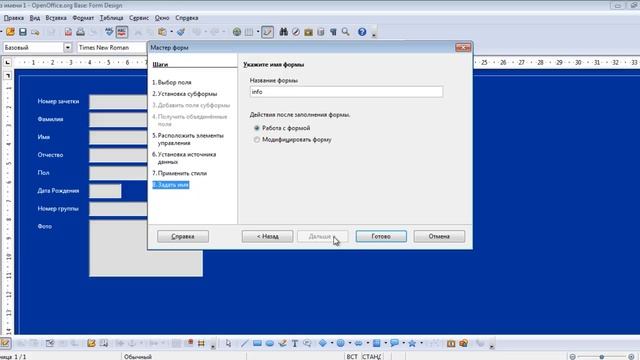Viewport: 640px width, 360px height.
Task: Click the Gallery icon in toolbar
Action: (308, 32)
